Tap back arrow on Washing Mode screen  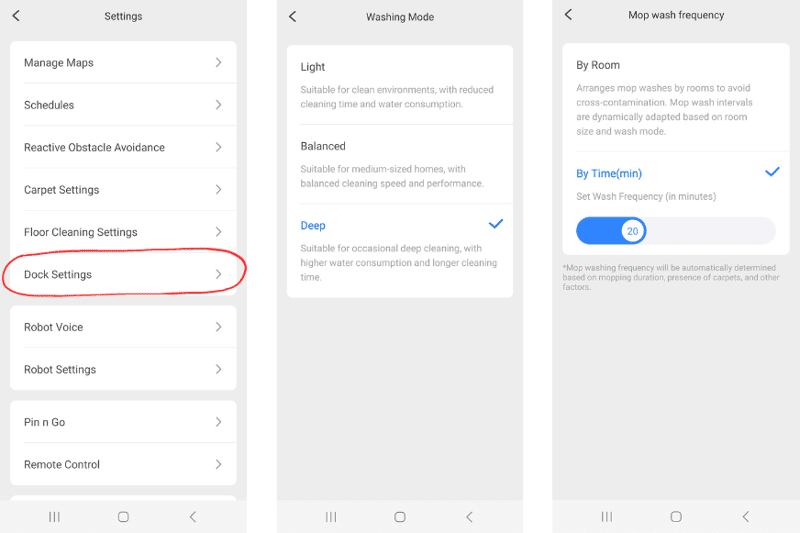coord(292,17)
